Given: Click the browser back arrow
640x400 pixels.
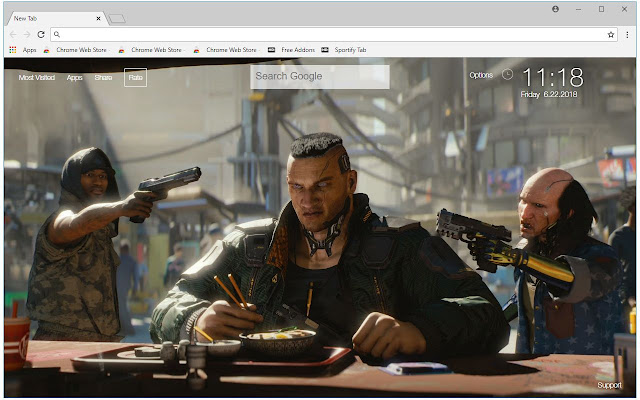Looking at the screenshot, I should pyautogui.click(x=13, y=35).
